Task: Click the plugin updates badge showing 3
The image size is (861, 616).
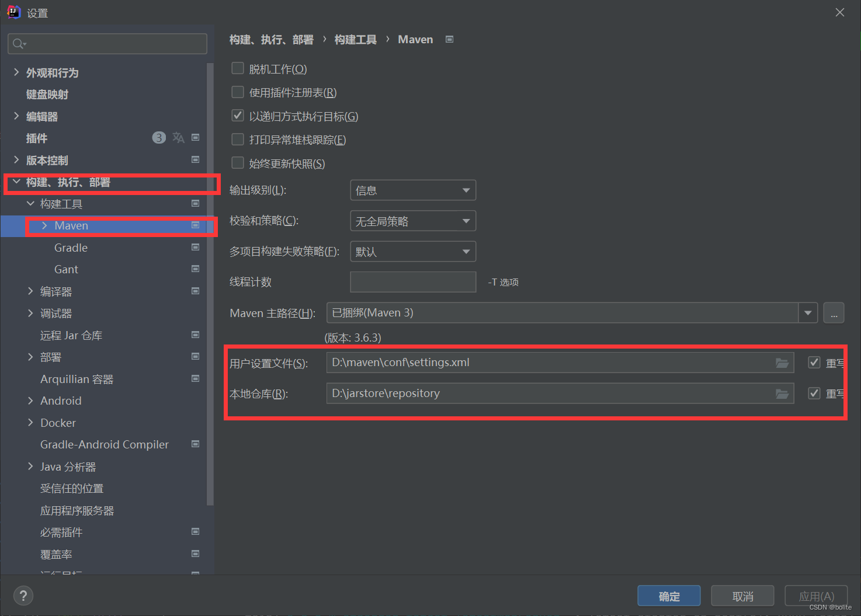Action: pyautogui.click(x=159, y=138)
